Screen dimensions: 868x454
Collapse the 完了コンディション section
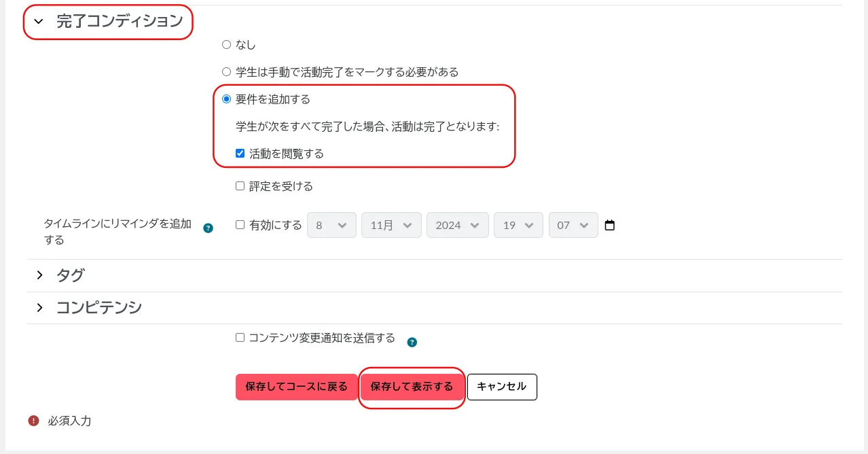click(x=39, y=22)
